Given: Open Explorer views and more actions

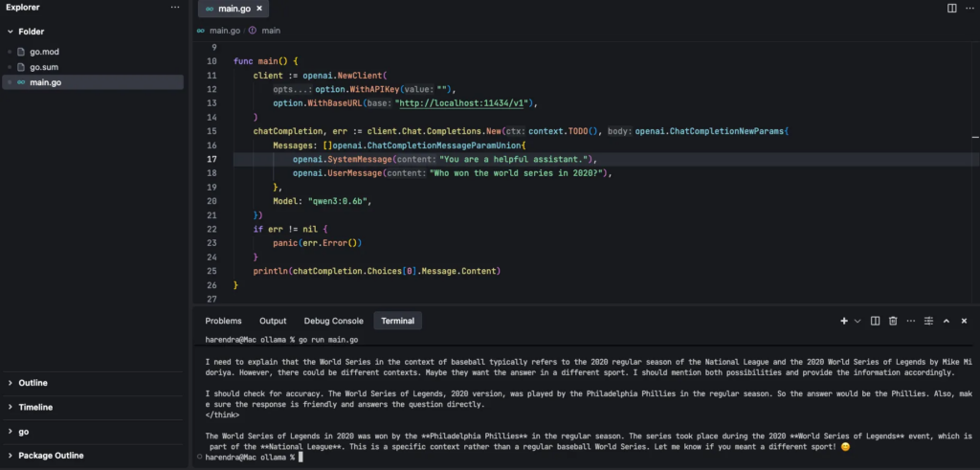Looking at the screenshot, I should [x=174, y=8].
